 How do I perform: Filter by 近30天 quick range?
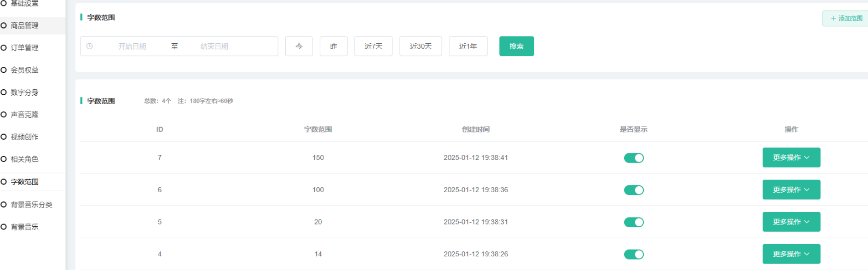click(420, 46)
